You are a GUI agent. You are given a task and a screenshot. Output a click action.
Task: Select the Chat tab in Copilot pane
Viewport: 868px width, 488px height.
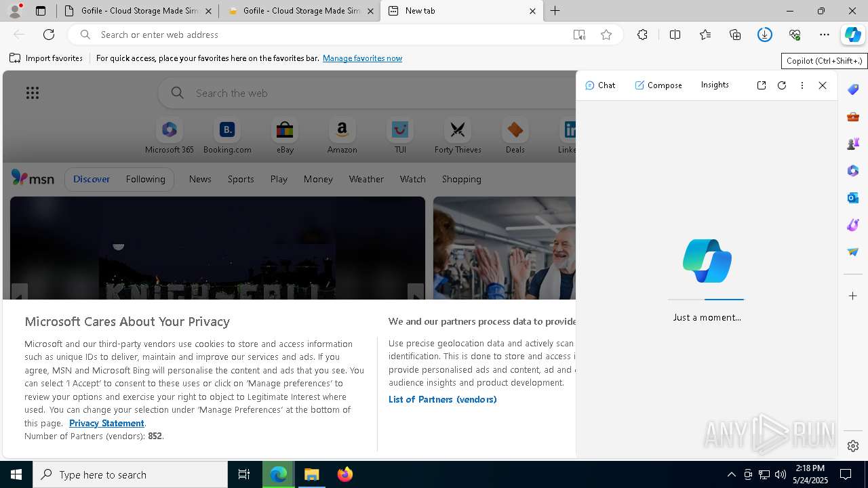pos(600,85)
